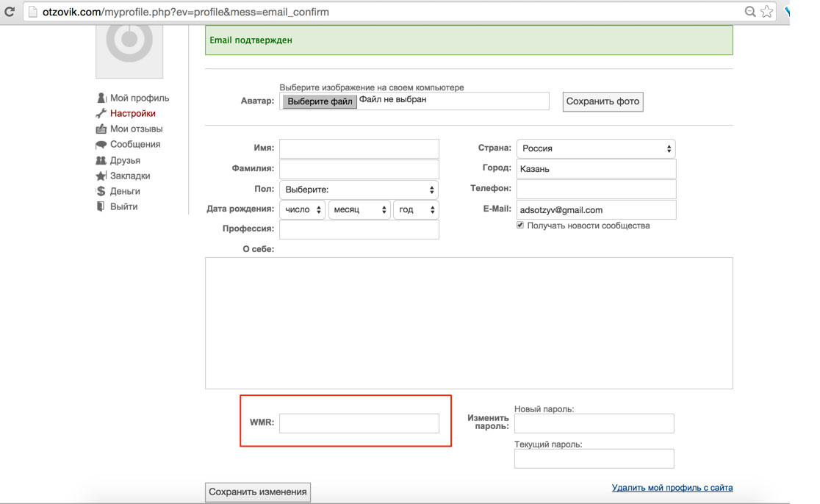Click the Текущий пароль input field
The image size is (820, 504).
click(x=594, y=458)
